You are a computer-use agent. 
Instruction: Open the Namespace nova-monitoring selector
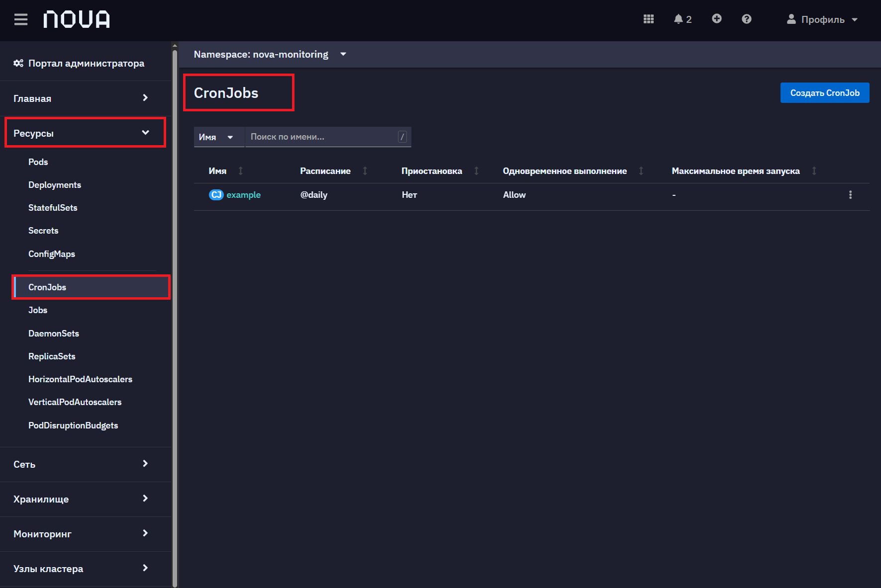pyautogui.click(x=270, y=54)
